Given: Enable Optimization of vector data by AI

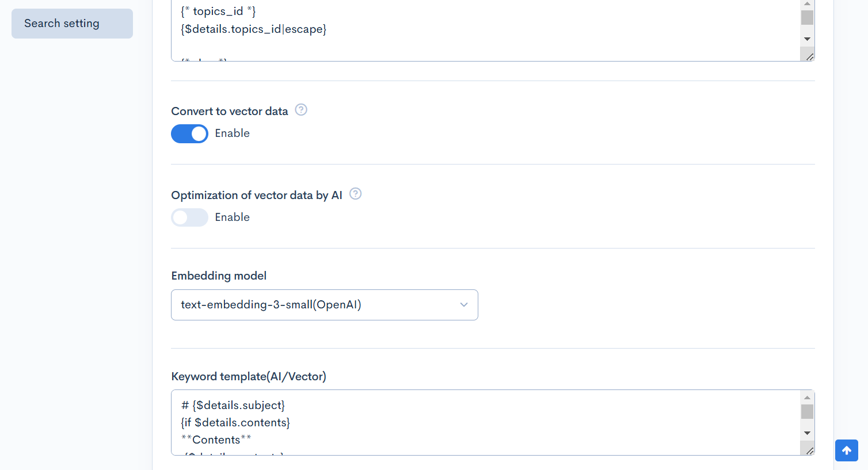Looking at the screenshot, I should [x=189, y=217].
